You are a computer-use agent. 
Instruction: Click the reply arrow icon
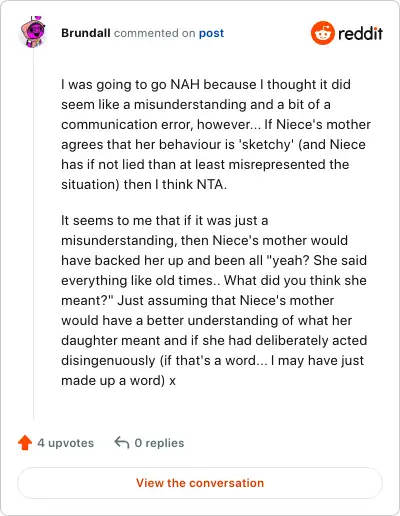tap(122, 443)
